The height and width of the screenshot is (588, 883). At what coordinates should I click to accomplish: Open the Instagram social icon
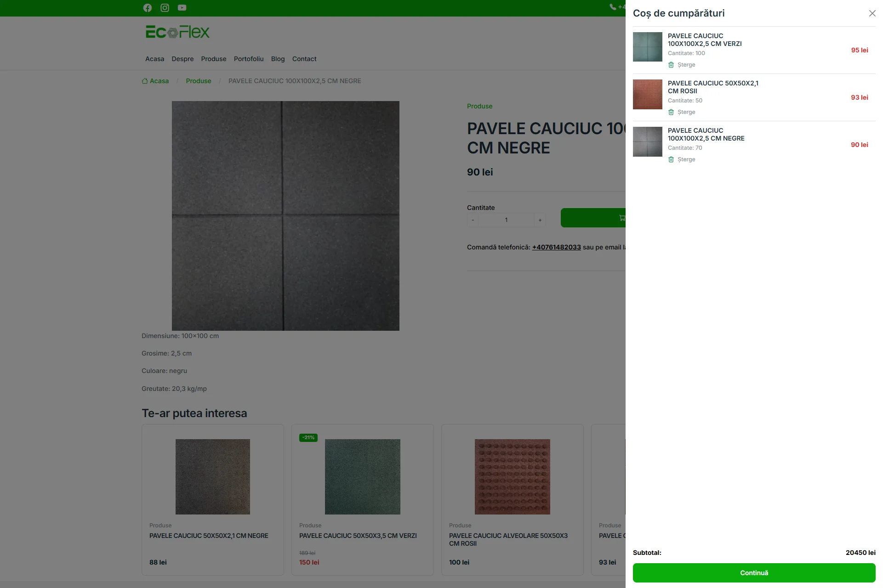pos(165,8)
